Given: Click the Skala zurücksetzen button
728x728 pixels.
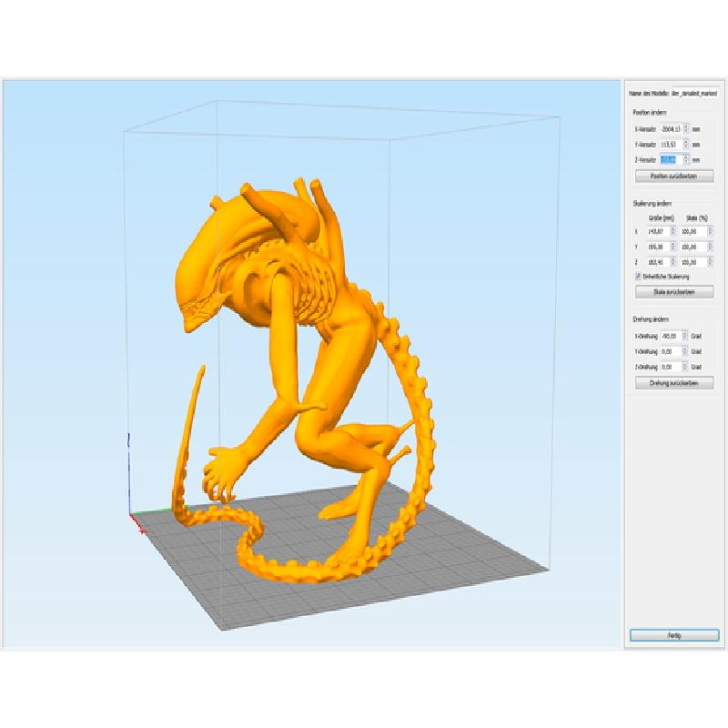Looking at the screenshot, I should click(x=674, y=292).
